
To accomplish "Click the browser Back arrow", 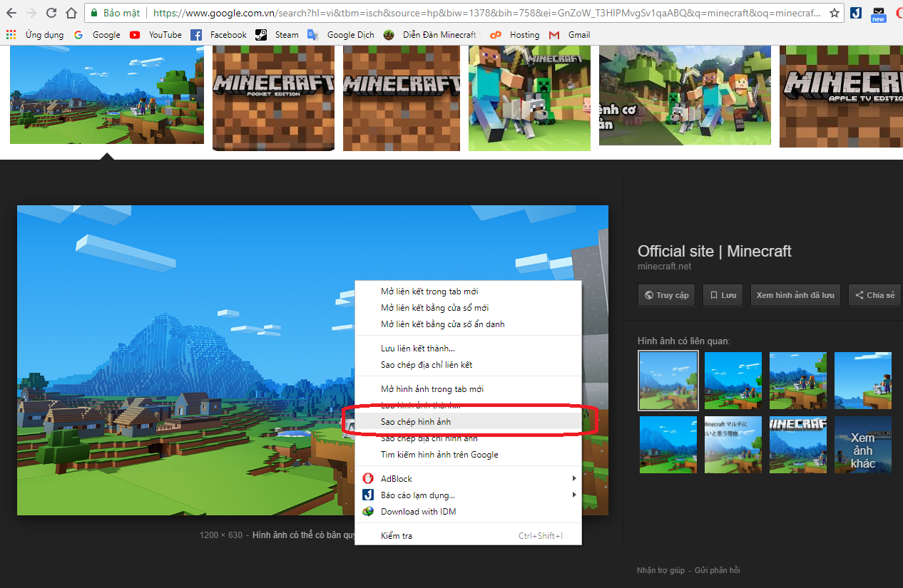I will [11, 13].
